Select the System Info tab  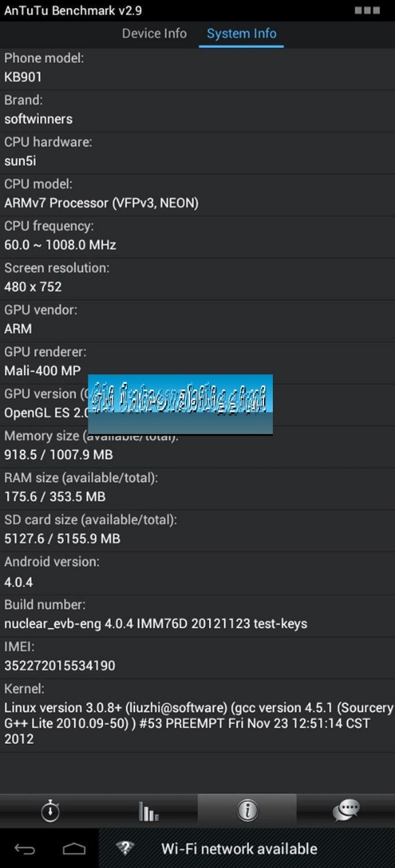point(242,33)
